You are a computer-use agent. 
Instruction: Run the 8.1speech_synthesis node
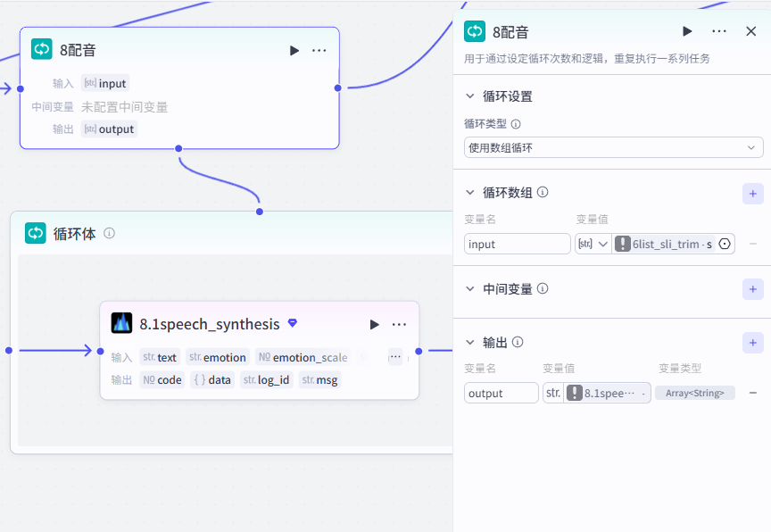click(374, 325)
